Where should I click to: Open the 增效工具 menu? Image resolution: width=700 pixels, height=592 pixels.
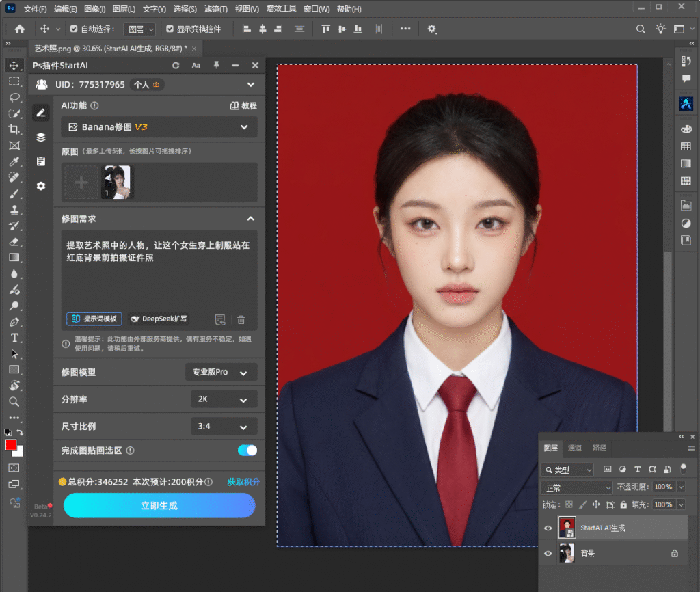(x=281, y=8)
